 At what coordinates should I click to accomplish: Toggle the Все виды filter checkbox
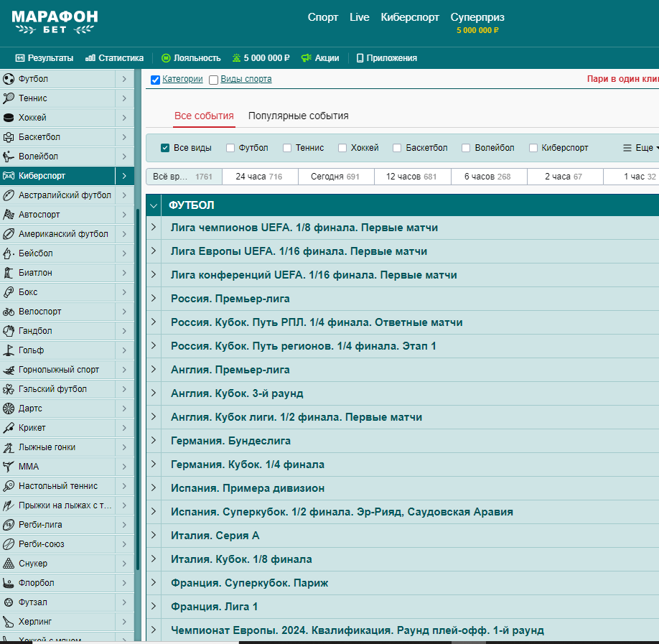[165, 148]
